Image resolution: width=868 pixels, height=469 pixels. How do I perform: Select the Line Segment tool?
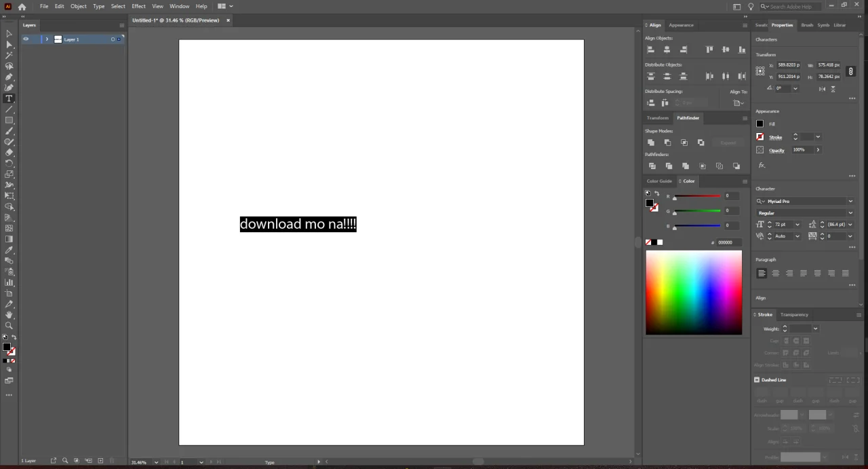(9, 109)
